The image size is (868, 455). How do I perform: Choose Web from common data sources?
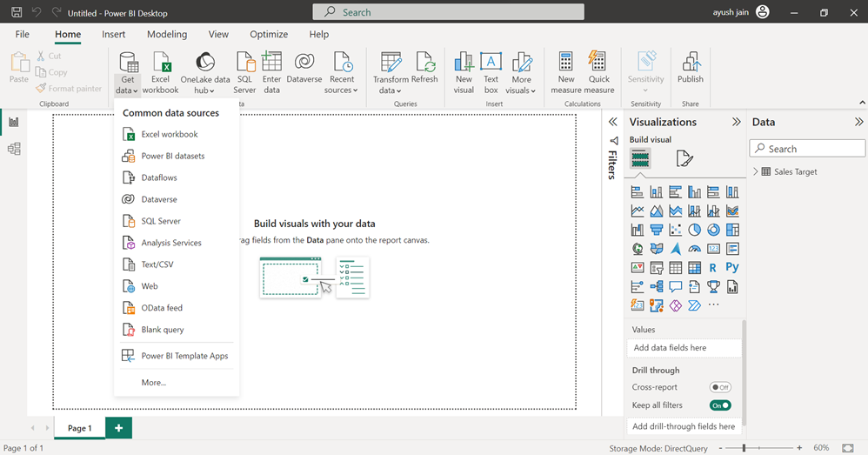[176, 286]
